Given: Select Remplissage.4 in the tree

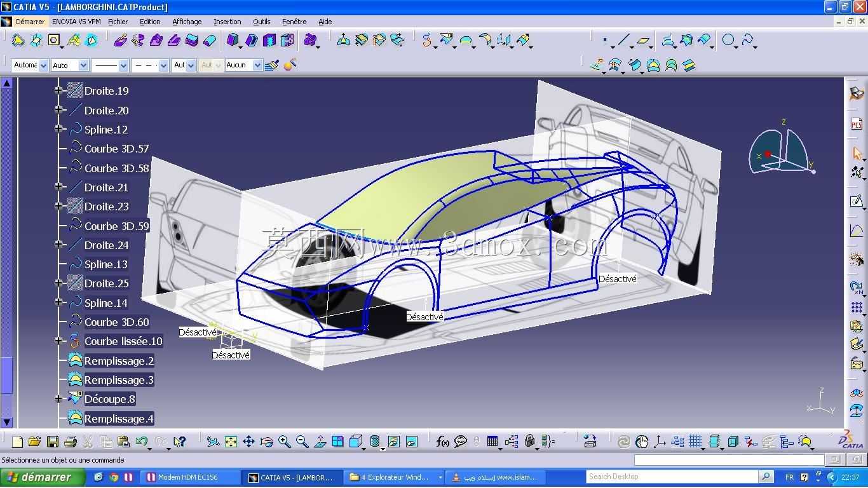Looking at the screenshot, I should click(119, 419).
